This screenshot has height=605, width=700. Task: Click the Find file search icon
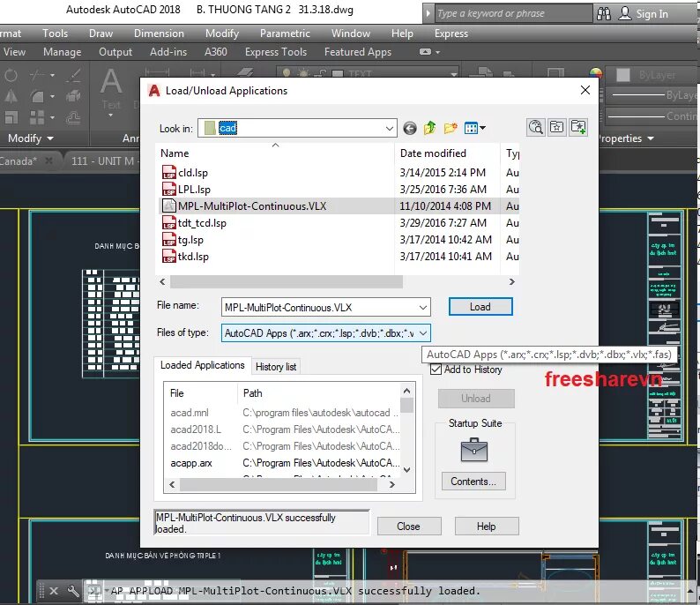(x=535, y=127)
